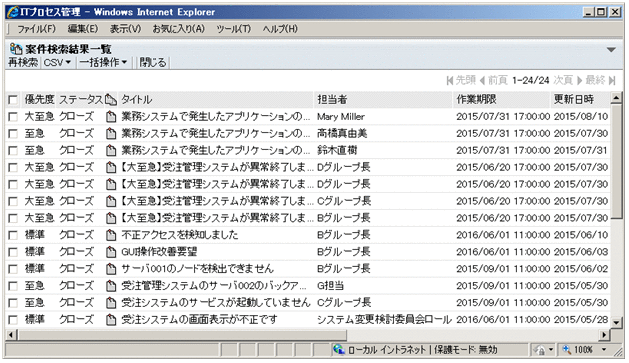Open document icon for 鈴木直樹 row
Image resolution: width=629 pixels, height=363 pixels.
111,150
